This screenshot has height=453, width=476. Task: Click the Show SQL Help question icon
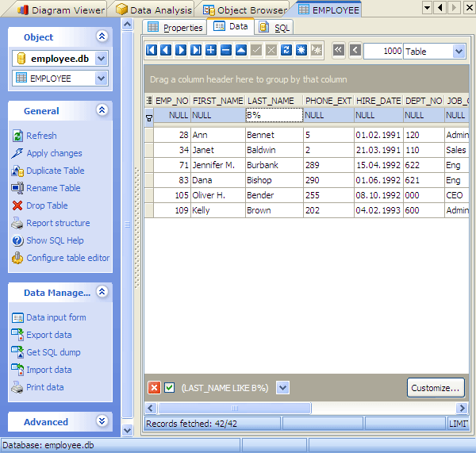tap(17, 240)
